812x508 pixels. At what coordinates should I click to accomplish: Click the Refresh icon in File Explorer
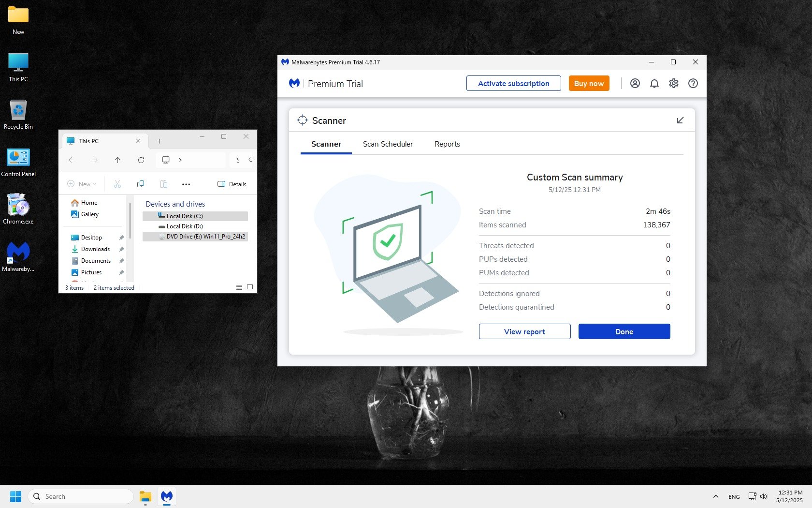coord(141,160)
